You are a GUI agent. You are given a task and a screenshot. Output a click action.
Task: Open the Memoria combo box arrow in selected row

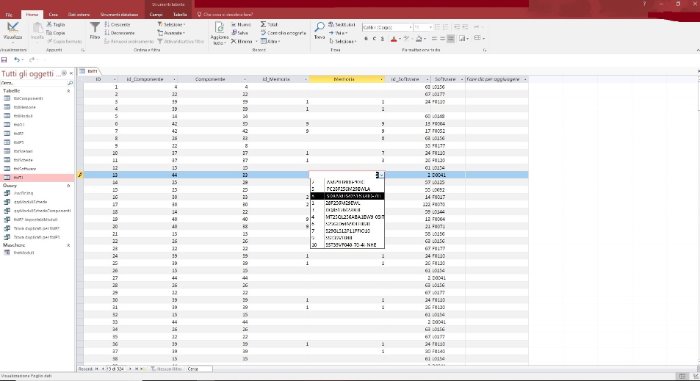(381, 175)
